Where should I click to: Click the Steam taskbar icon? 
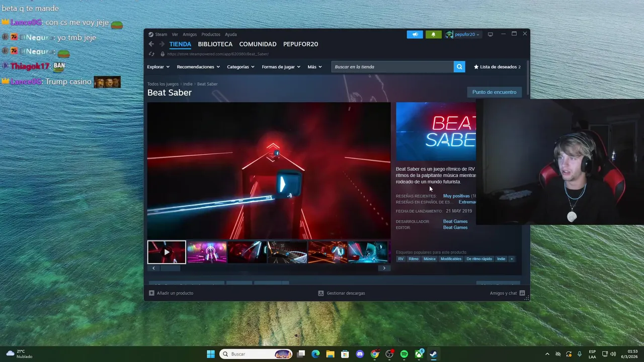pyautogui.click(x=433, y=354)
